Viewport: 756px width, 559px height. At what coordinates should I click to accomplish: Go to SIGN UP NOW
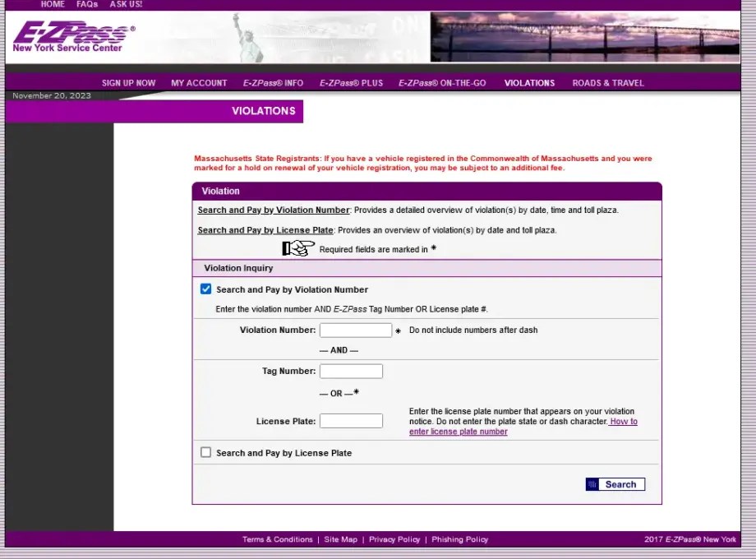pyautogui.click(x=129, y=83)
